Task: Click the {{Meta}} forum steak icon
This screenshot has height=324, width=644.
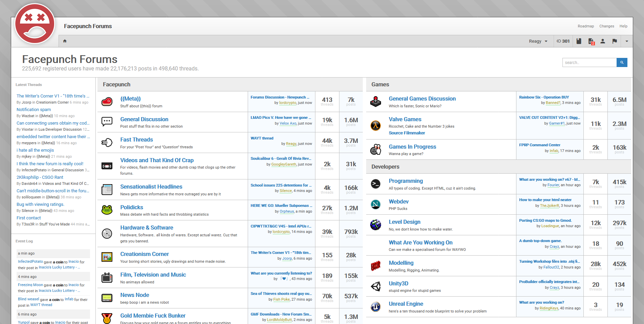Action: tap(107, 101)
